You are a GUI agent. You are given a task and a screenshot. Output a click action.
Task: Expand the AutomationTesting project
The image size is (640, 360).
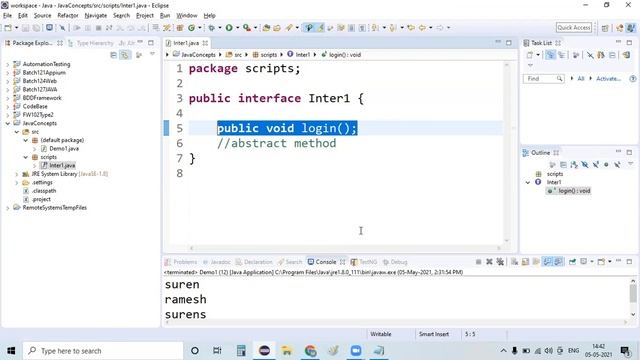8,64
